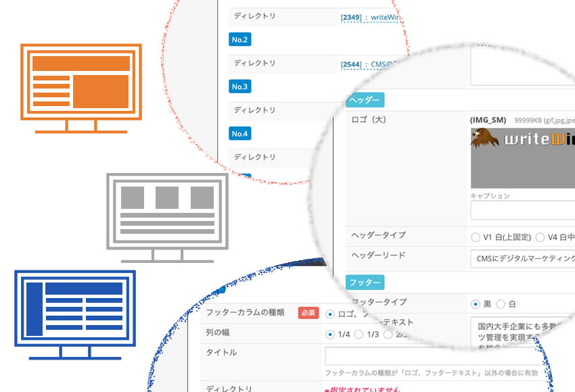Select the No.2 badge

240,40
